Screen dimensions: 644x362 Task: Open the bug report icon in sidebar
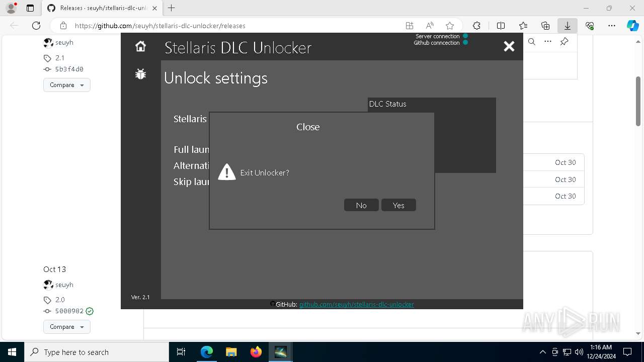140,74
